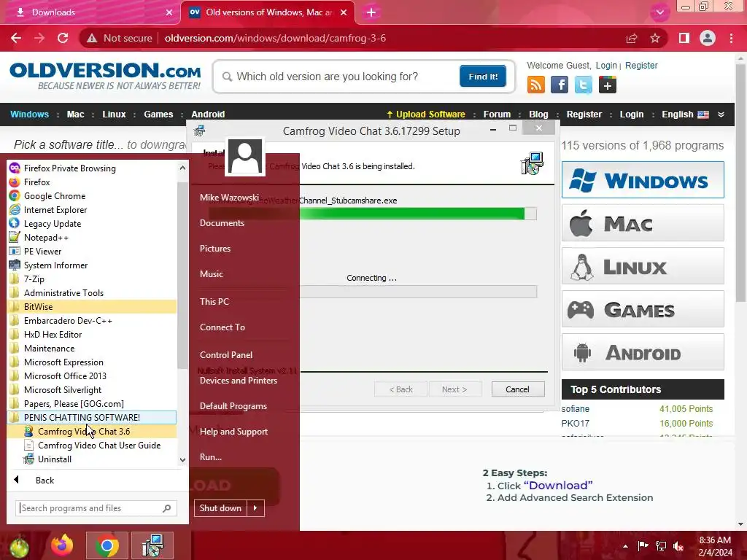Focus the Search programs and files box
This screenshot has height=560, width=747.
(x=96, y=508)
